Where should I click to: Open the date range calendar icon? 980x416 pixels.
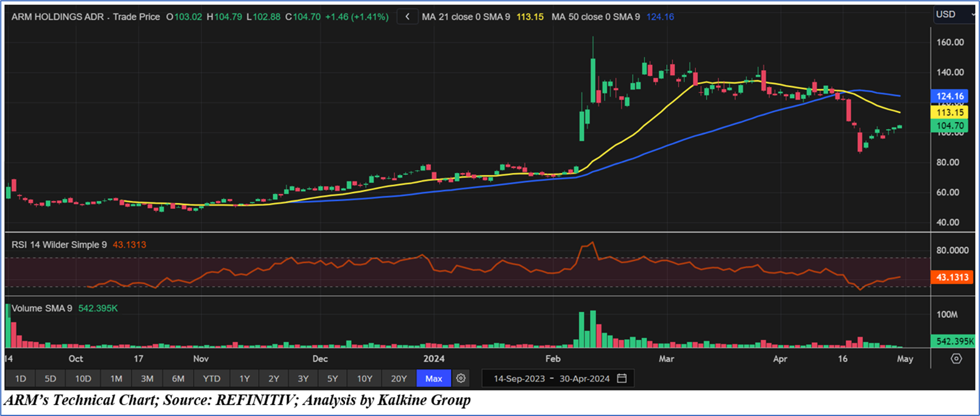[622, 378]
